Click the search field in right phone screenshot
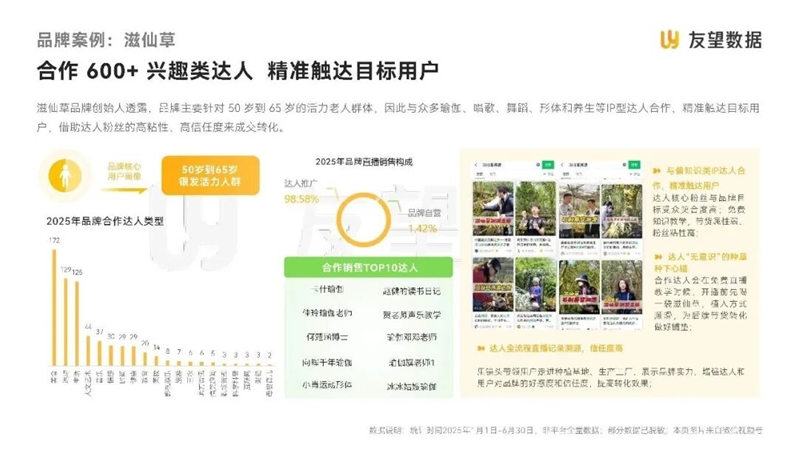Viewport: 799px width, 450px height. (596, 165)
